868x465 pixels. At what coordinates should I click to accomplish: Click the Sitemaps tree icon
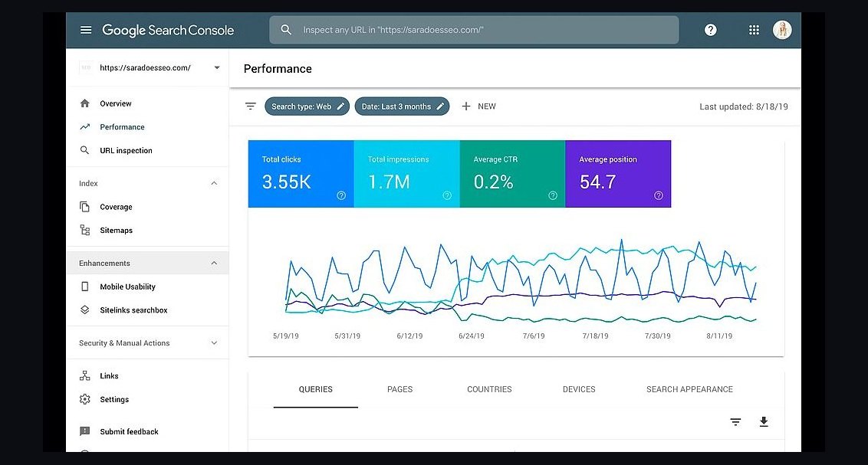pyautogui.click(x=84, y=230)
